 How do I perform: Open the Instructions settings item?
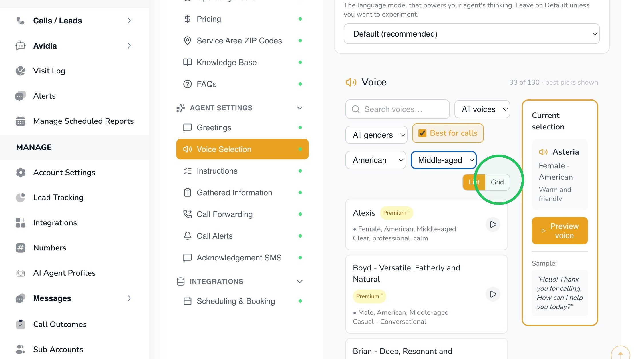click(x=243, y=171)
